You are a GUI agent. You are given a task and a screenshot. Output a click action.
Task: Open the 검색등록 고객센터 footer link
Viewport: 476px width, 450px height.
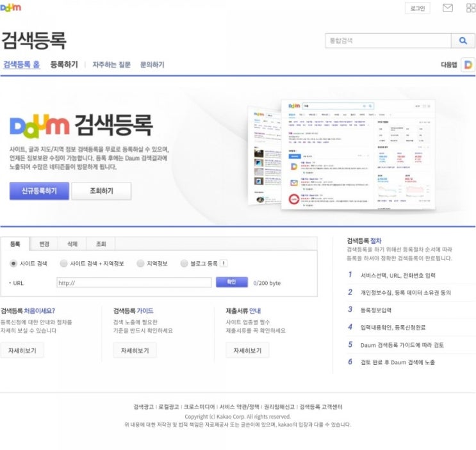tap(321, 407)
